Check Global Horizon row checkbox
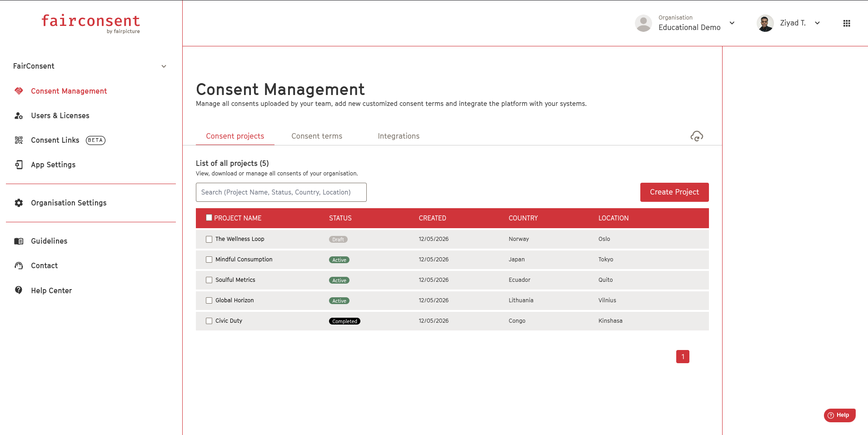This screenshot has height=435, width=868. (209, 300)
